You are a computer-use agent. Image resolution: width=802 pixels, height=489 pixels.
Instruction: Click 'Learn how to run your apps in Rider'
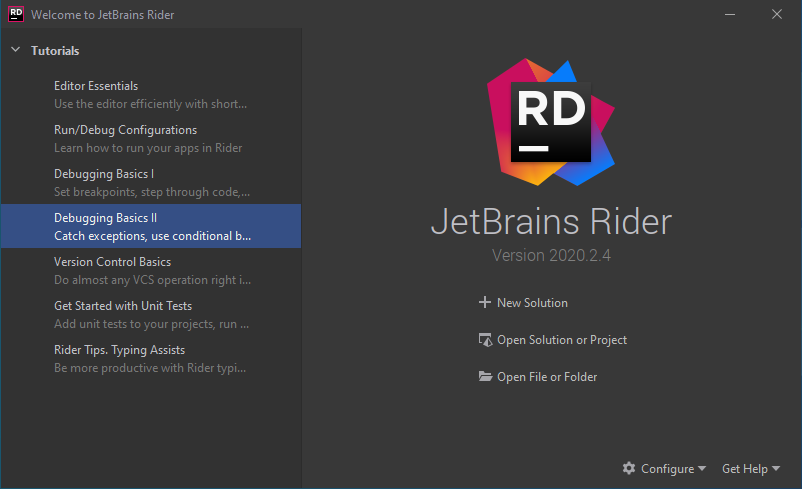[148, 148]
